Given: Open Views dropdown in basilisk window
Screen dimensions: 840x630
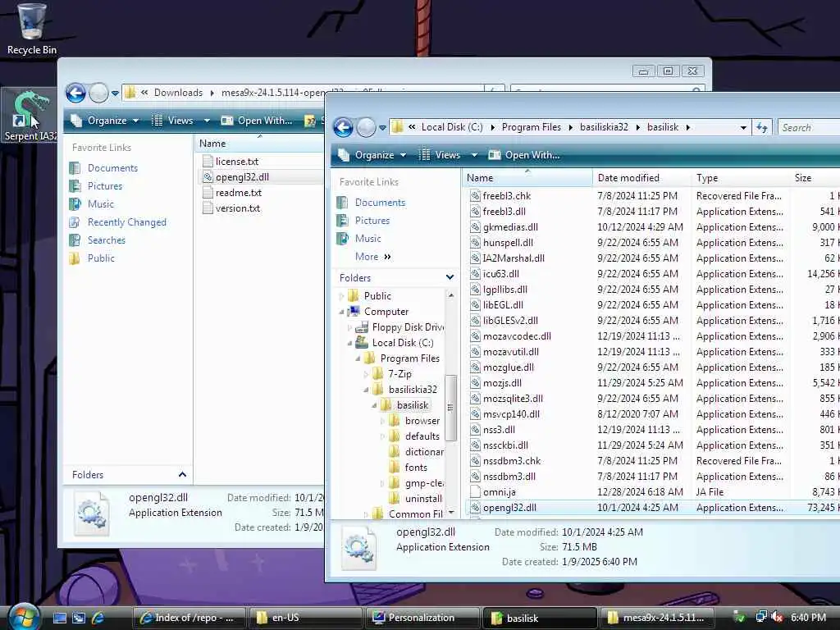Looking at the screenshot, I should (474, 155).
